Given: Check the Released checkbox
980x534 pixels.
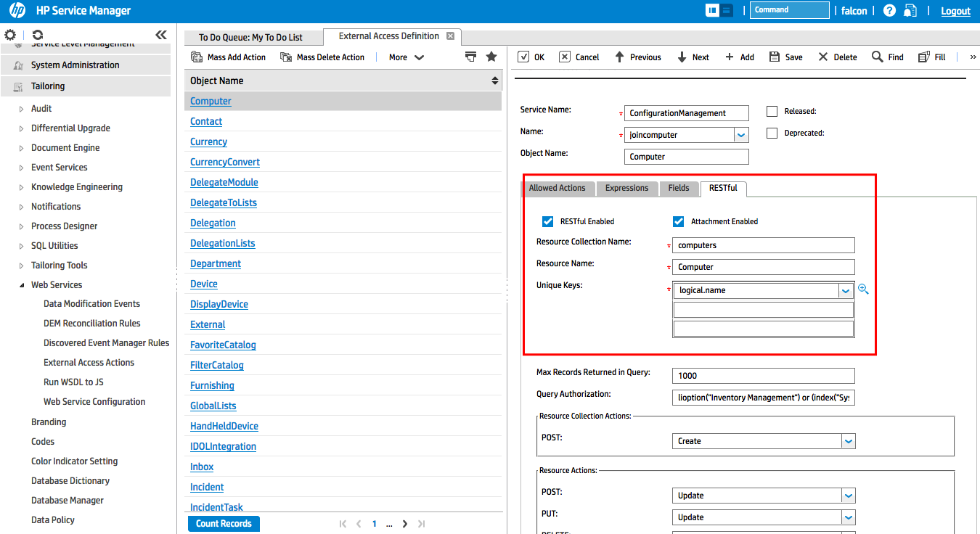Looking at the screenshot, I should [772, 112].
